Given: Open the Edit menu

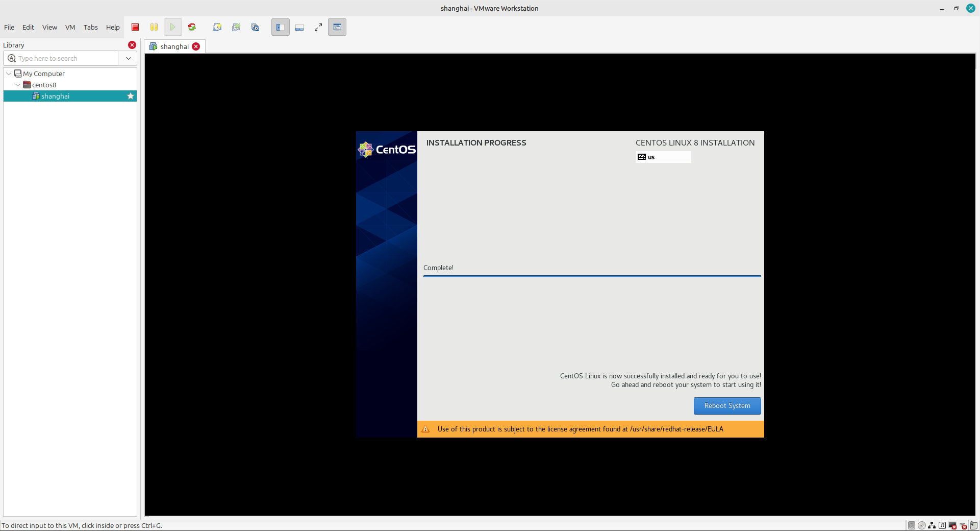Looking at the screenshot, I should 28,28.
